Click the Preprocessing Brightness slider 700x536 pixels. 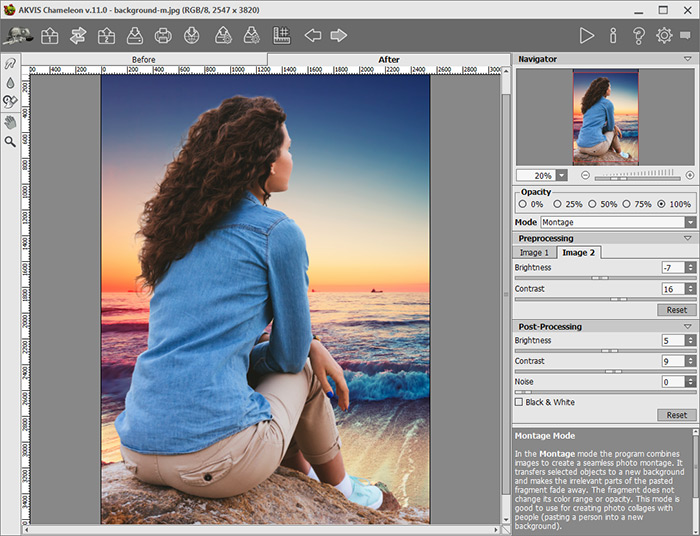[x=605, y=278]
